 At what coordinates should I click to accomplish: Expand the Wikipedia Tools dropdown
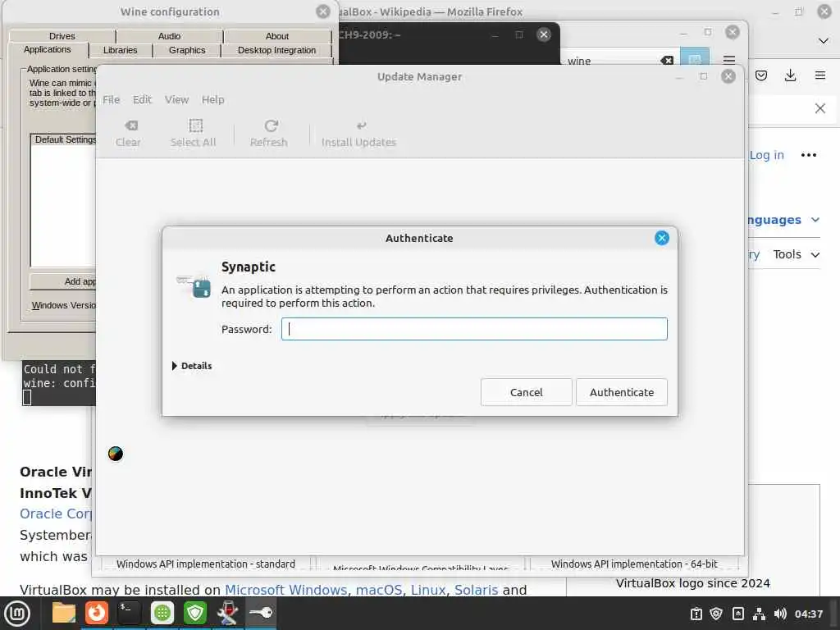[x=796, y=254]
